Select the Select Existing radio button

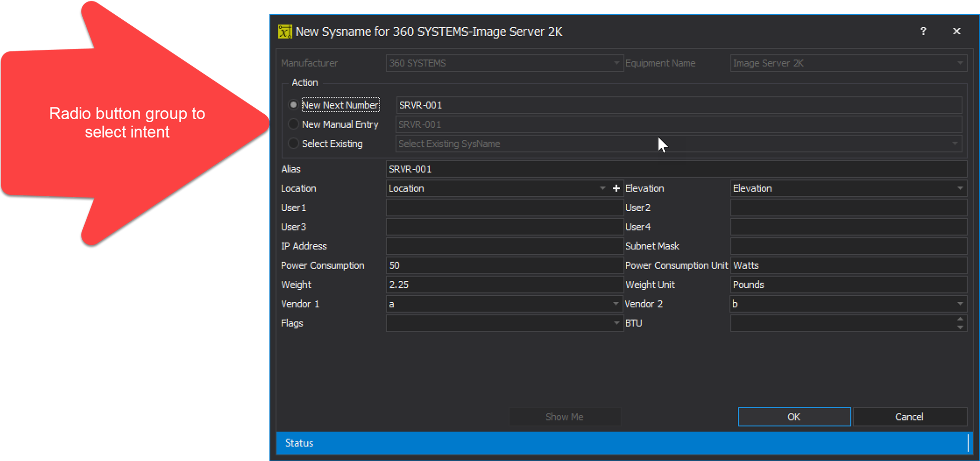click(294, 143)
